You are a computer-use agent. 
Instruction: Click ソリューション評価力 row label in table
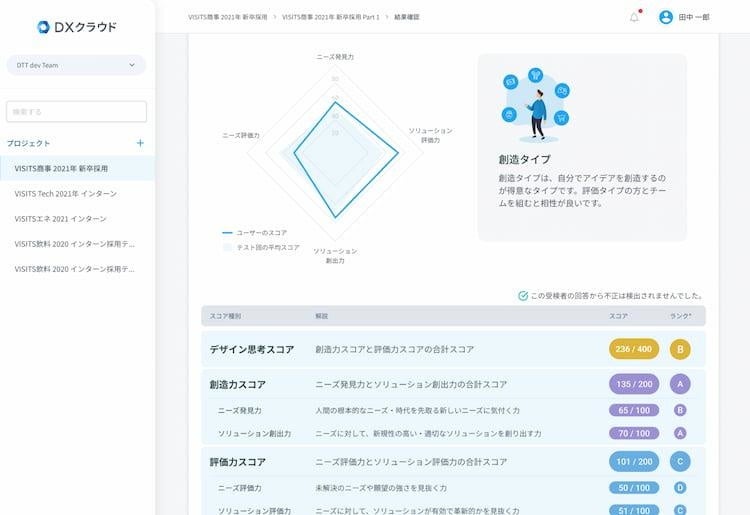254,511
